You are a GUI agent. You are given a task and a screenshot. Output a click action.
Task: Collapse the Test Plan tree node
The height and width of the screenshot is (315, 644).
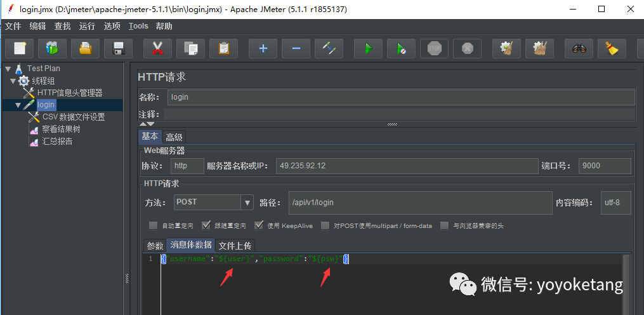click(x=8, y=69)
